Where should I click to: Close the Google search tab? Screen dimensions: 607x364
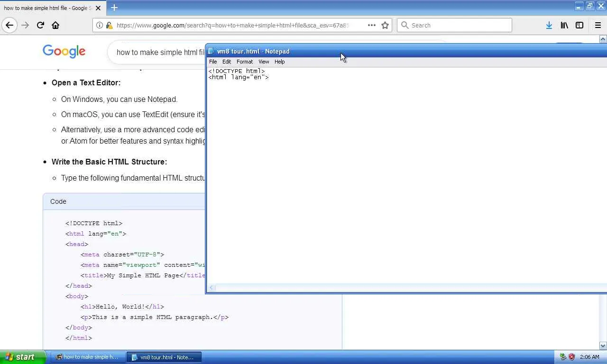98,8
